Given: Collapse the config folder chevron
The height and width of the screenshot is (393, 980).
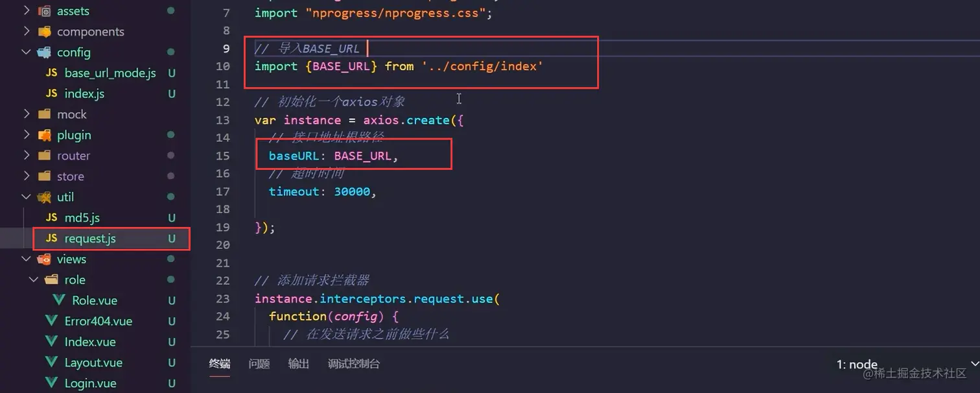Looking at the screenshot, I should click(x=27, y=52).
